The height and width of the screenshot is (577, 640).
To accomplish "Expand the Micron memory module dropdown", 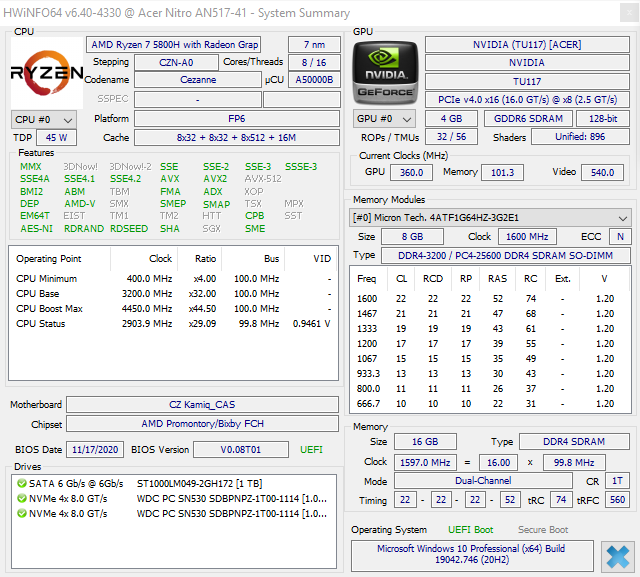I will 490,217.
